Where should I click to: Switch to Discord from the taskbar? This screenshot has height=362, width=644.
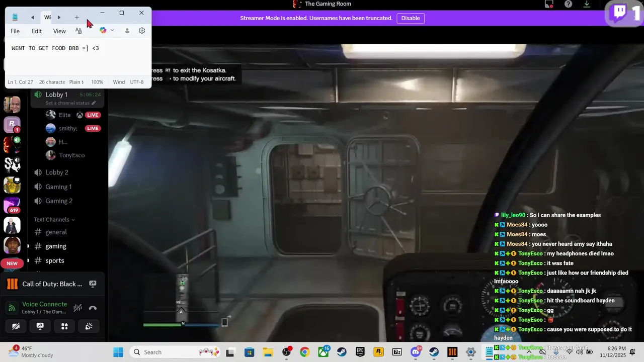(416, 352)
